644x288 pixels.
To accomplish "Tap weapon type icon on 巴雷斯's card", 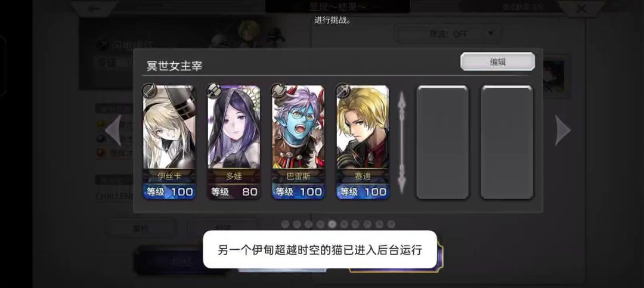I will 278,91.
